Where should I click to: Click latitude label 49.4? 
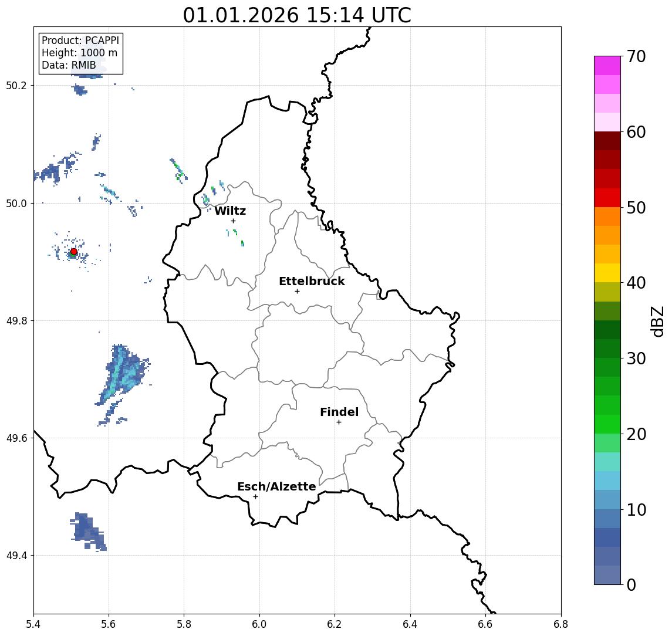(x=16, y=556)
